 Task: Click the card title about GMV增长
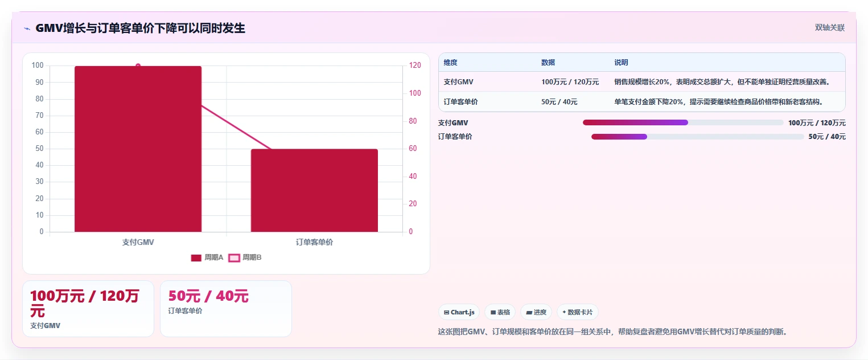[x=140, y=28]
